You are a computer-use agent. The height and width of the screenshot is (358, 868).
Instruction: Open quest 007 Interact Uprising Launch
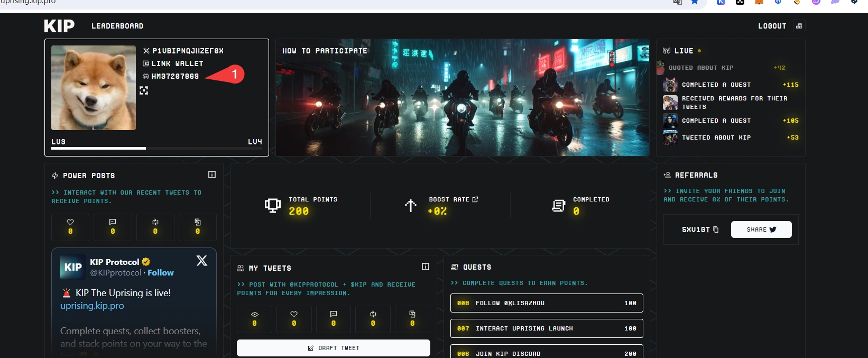pyautogui.click(x=547, y=328)
